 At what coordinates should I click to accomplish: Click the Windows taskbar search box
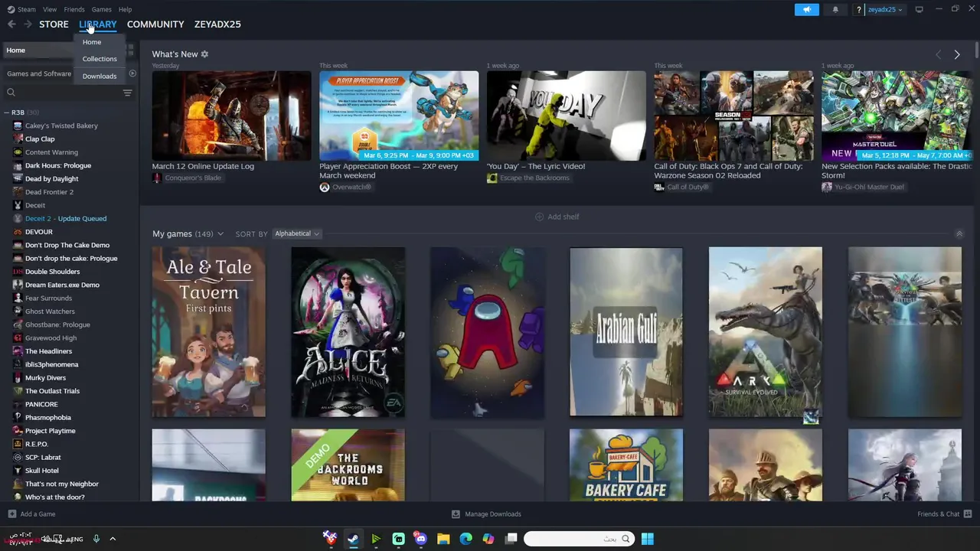[580, 539]
